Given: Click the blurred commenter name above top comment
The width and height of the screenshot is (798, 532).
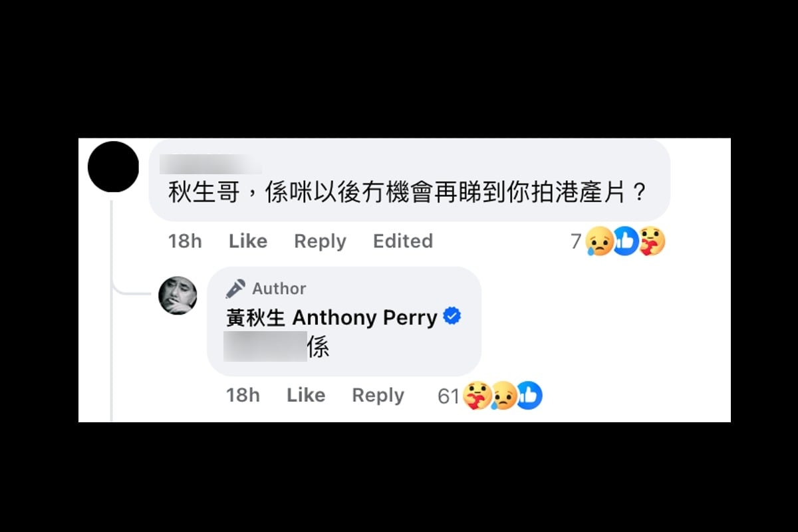Looking at the screenshot, I should 211,164.
